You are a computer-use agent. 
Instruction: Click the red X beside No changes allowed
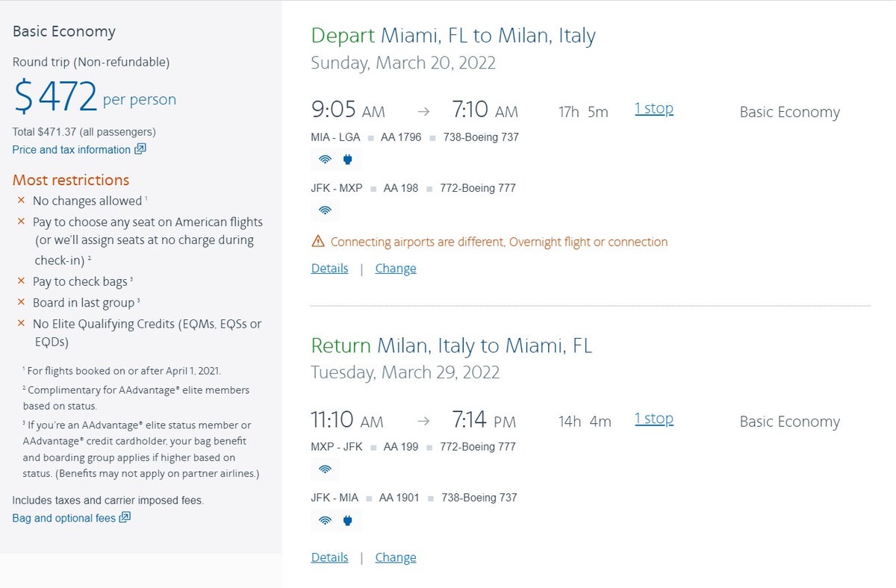pos(22,201)
